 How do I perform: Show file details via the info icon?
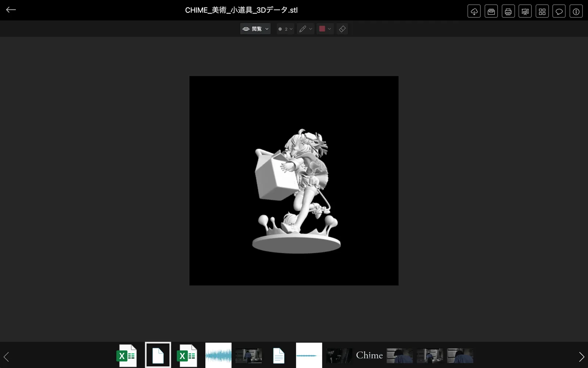[x=576, y=11]
